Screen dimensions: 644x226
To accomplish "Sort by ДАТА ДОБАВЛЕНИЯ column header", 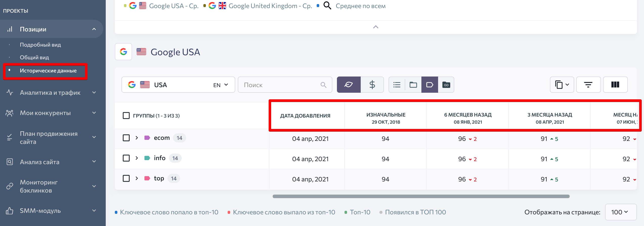I will click(x=305, y=116).
